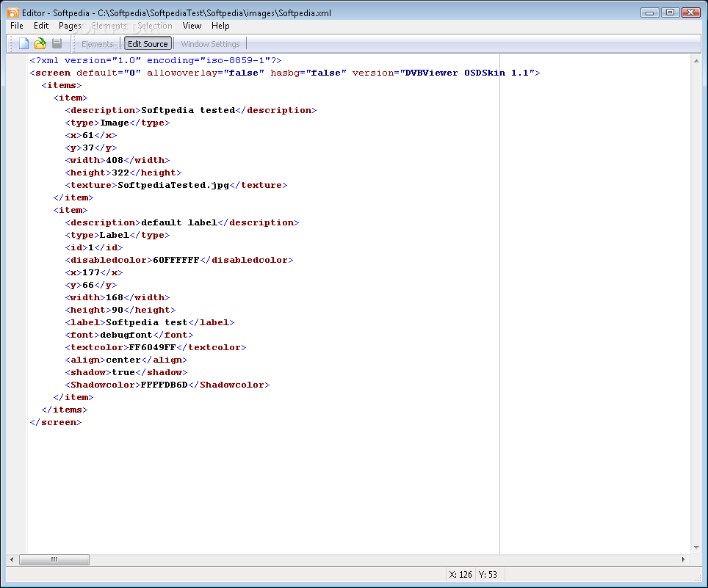This screenshot has height=588, width=708.
Task: Open the Help menu
Action: click(220, 26)
